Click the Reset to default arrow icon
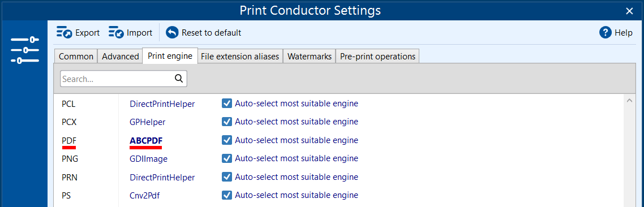This screenshot has width=644, height=207. click(172, 32)
